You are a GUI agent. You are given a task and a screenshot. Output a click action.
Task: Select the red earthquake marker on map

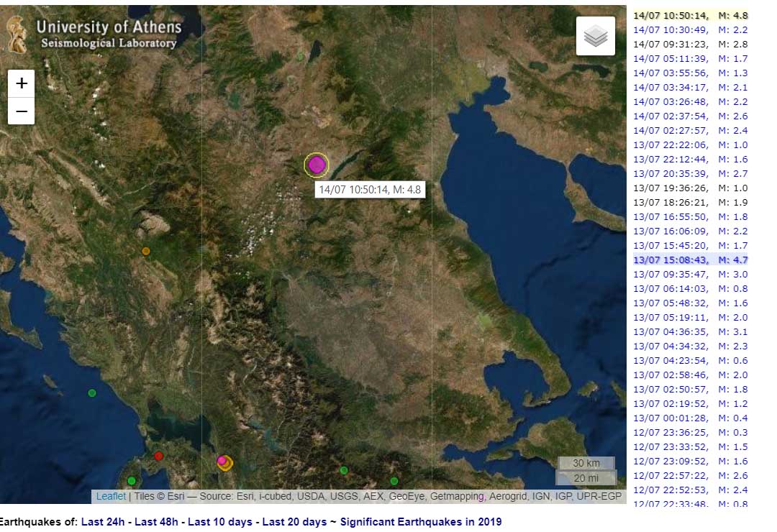[x=159, y=456]
